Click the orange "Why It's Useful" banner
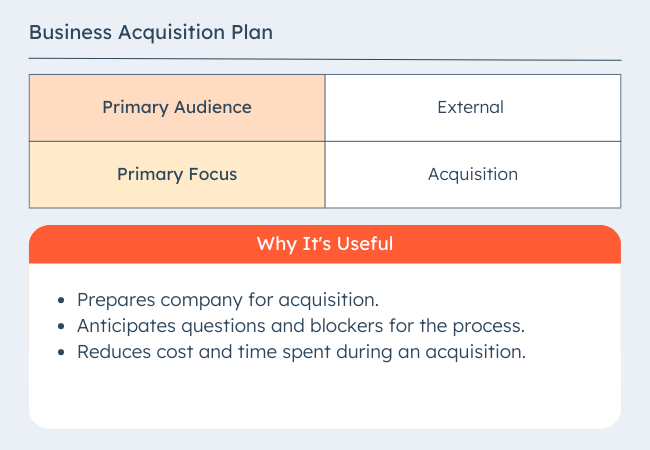The width and height of the screenshot is (650, 450). [x=325, y=244]
